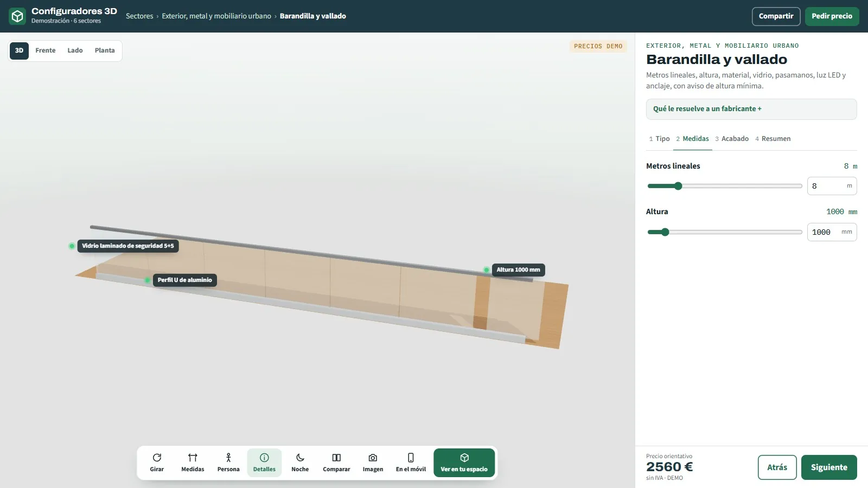868x488 pixels.
Task: Select the Vidrio laminado de seguridad label
Action: point(128,246)
